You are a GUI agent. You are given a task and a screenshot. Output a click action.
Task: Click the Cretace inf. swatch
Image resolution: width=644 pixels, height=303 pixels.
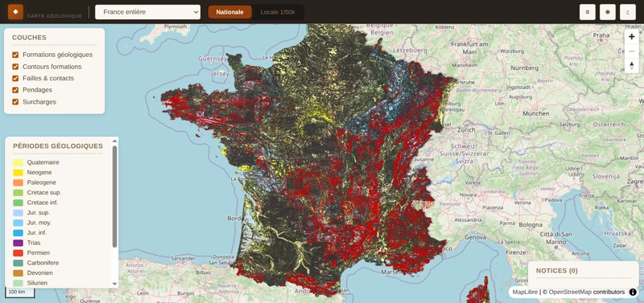click(x=18, y=203)
